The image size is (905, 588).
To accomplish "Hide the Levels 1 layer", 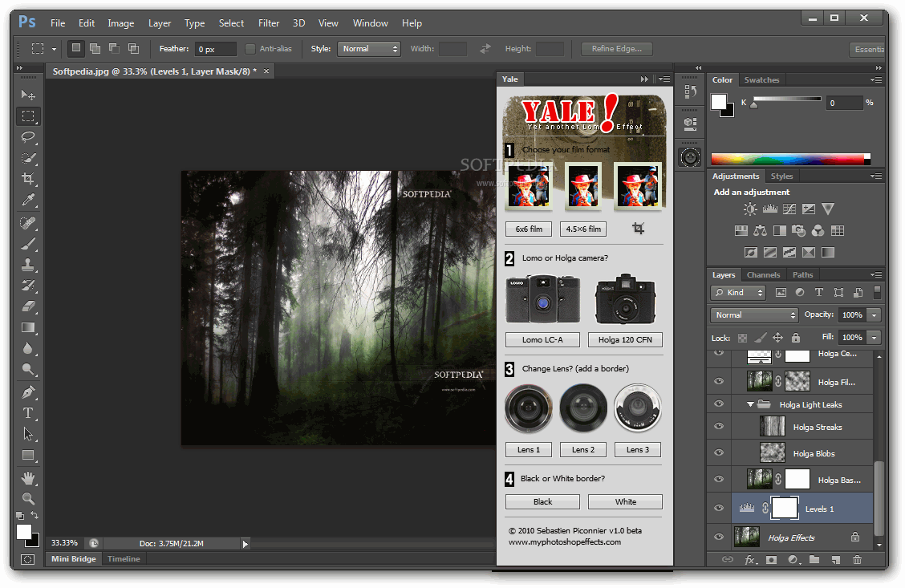I will tap(719, 509).
